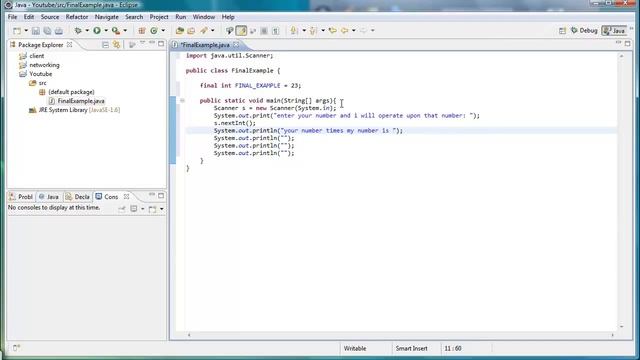Open the Search dropdown arrow in toolbar
Viewport: 640px width, 360px height.
click(x=212, y=31)
